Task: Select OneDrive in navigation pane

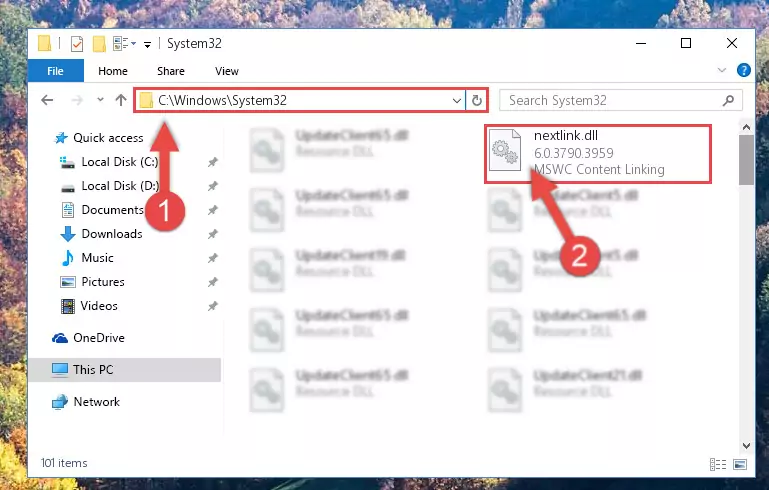Action: pyautogui.click(x=99, y=338)
